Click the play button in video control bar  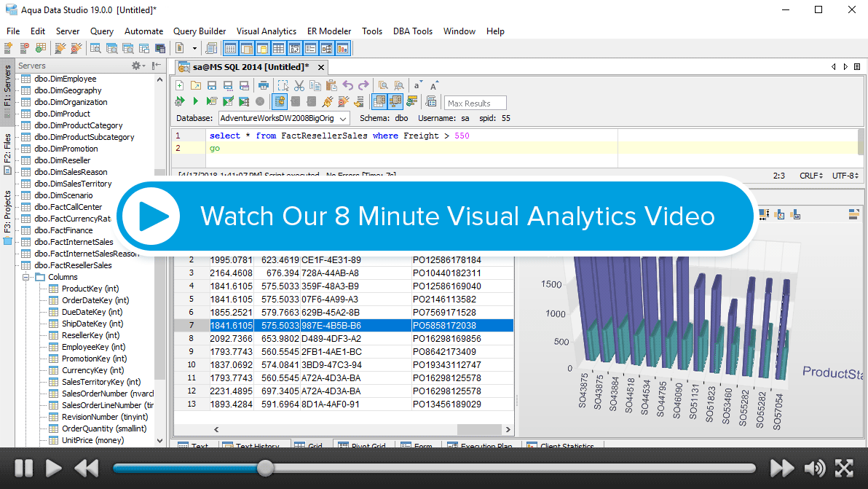tap(53, 468)
